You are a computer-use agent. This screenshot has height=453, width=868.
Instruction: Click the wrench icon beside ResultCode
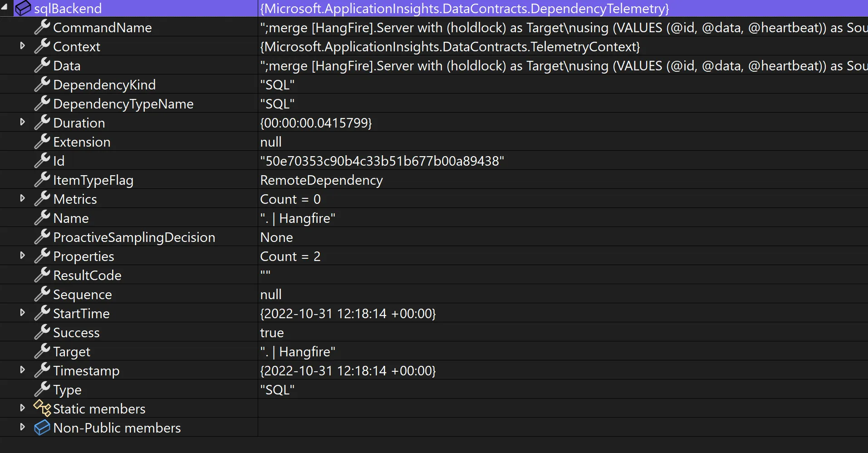[42, 275]
